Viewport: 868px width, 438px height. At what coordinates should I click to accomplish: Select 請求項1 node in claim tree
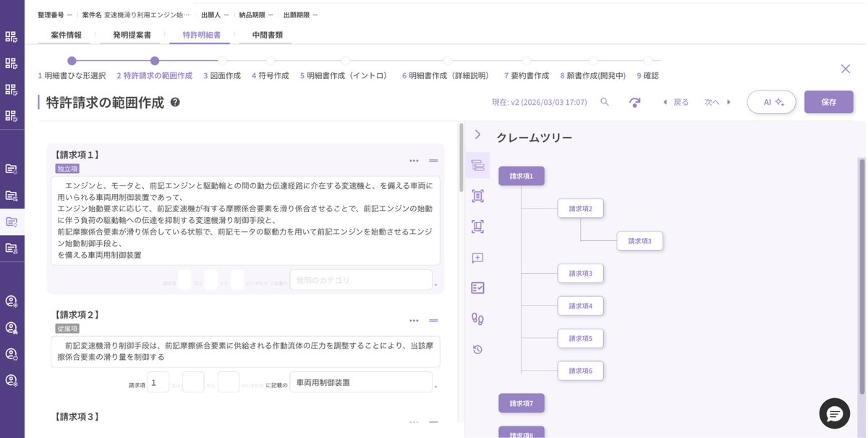point(522,176)
